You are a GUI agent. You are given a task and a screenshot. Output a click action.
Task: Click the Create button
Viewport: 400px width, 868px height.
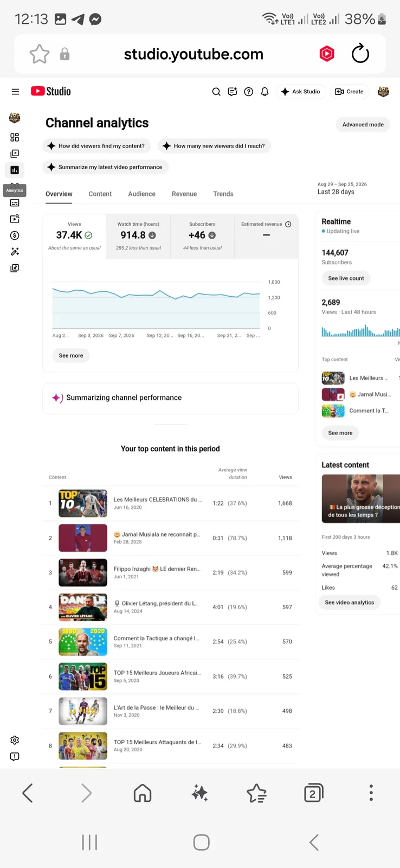coord(350,92)
